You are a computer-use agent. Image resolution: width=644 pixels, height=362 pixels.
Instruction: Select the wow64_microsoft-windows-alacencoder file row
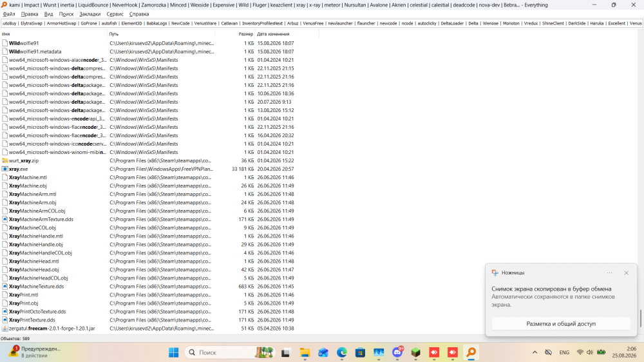[x=159, y=60]
